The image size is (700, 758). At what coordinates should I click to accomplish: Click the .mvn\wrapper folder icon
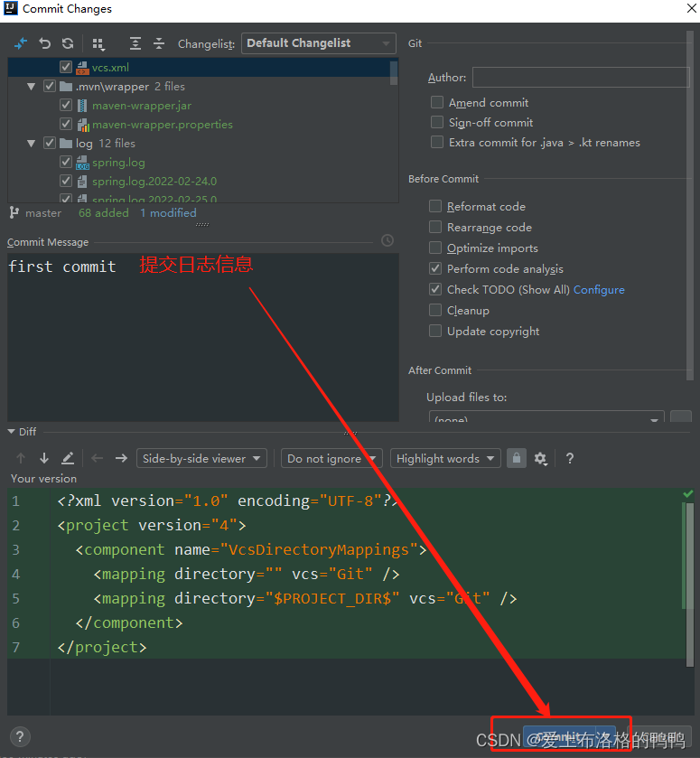click(66, 87)
